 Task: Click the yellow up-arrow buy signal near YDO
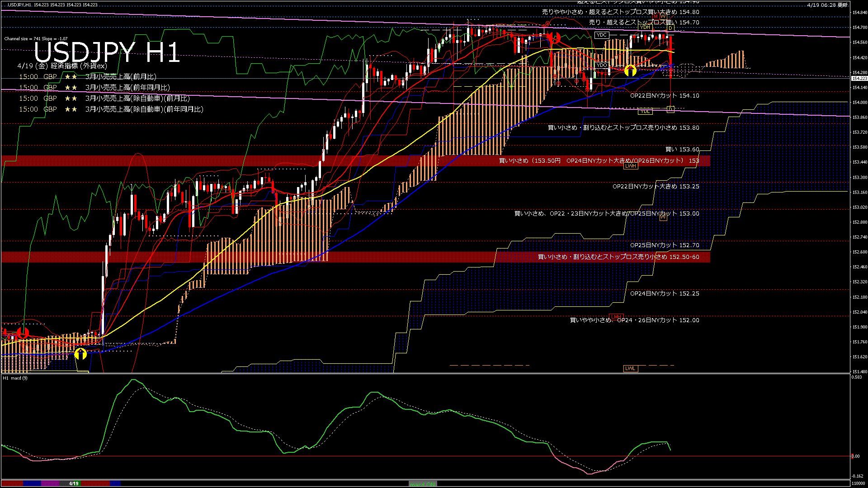click(630, 71)
